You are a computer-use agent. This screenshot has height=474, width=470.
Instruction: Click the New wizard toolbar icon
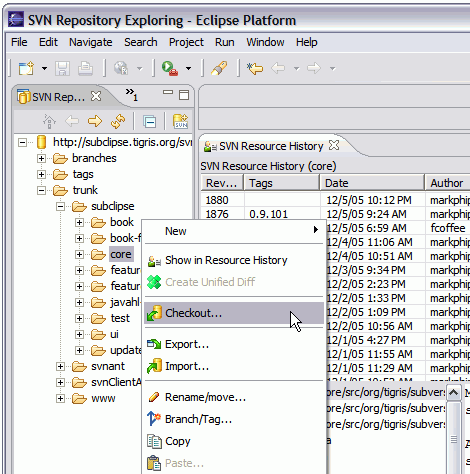pyautogui.click(x=26, y=68)
